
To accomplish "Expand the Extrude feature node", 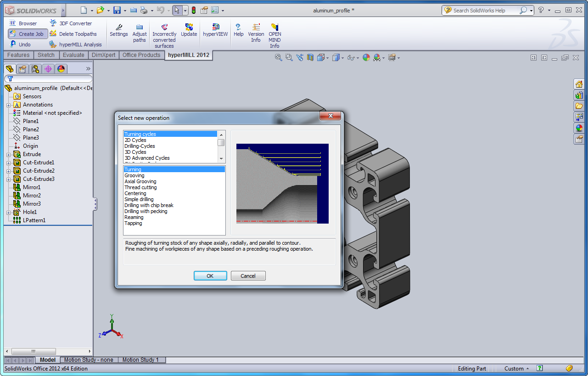I will click(x=8, y=154).
